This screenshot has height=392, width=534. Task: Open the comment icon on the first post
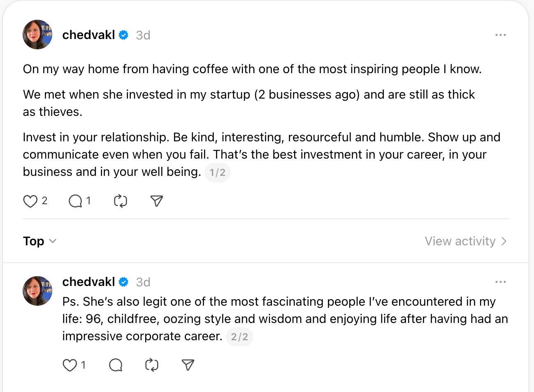[74, 201]
